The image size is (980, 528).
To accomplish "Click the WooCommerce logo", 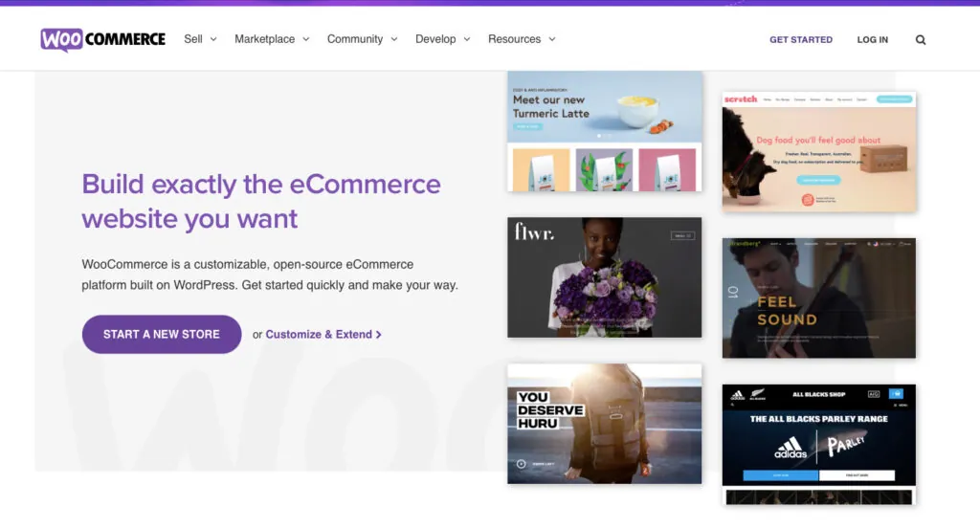I will (x=103, y=39).
